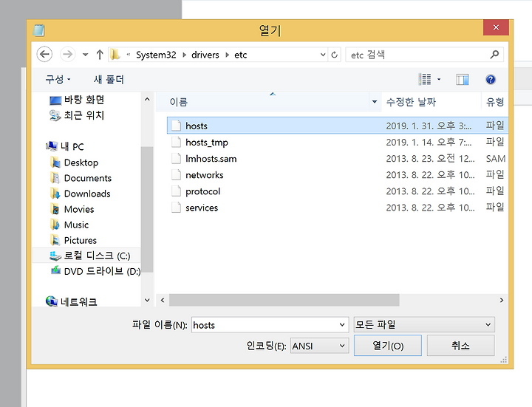Image resolution: width=532 pixels, height=407 pixels.
Task: Sort files by 이름 column header
Action: tap(262, 102)
